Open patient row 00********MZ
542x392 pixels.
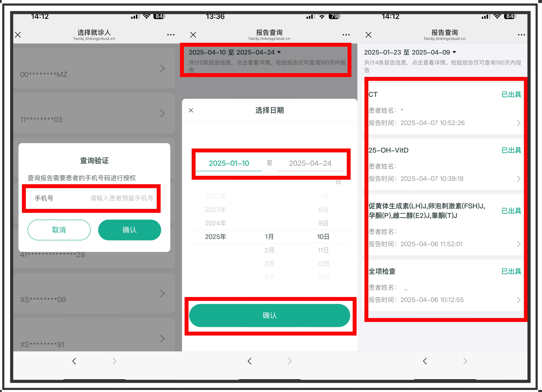tap(94, 69)
